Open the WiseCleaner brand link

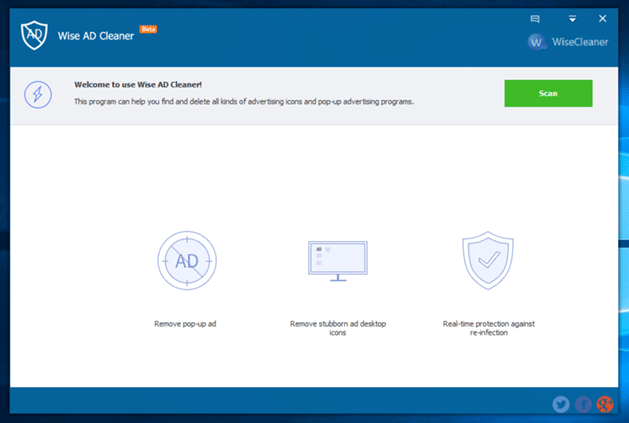tap(580, 42)
